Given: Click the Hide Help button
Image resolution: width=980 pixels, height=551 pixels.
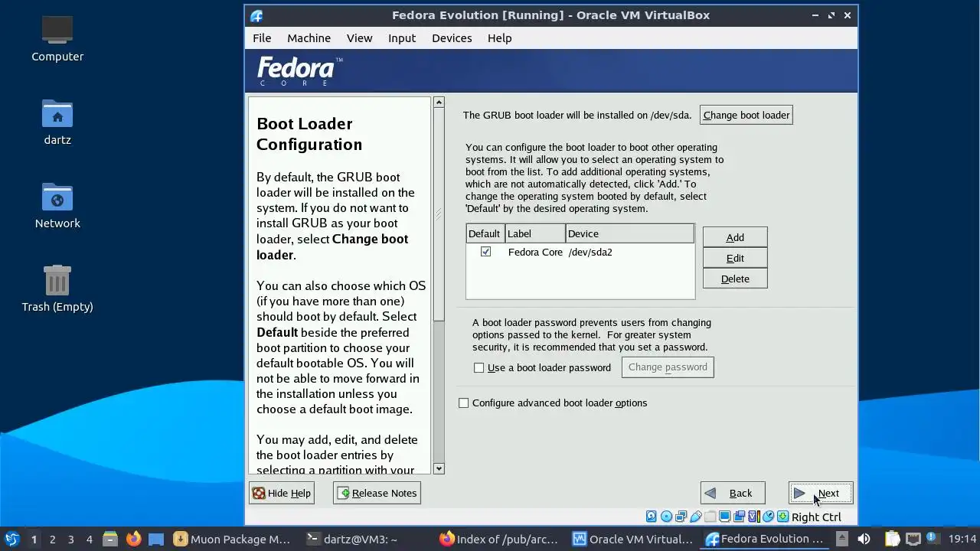Looking at the screenshot, I should 281,493.
